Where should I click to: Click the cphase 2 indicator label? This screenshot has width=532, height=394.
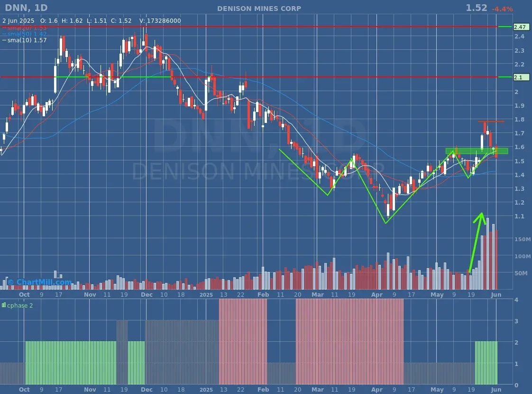(x=20, y=305)
